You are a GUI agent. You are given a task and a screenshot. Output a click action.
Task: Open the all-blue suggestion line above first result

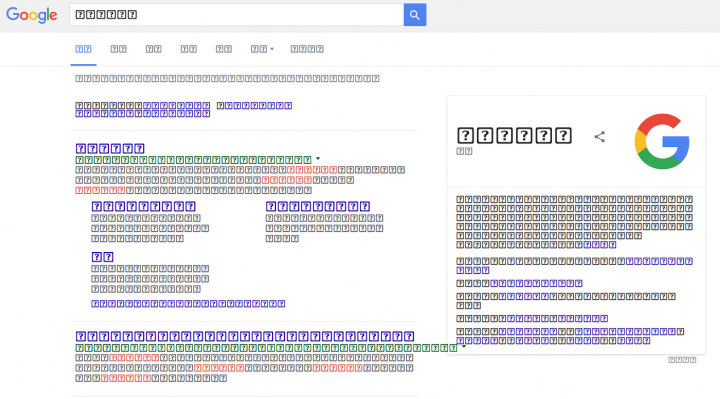pos(143,113)
